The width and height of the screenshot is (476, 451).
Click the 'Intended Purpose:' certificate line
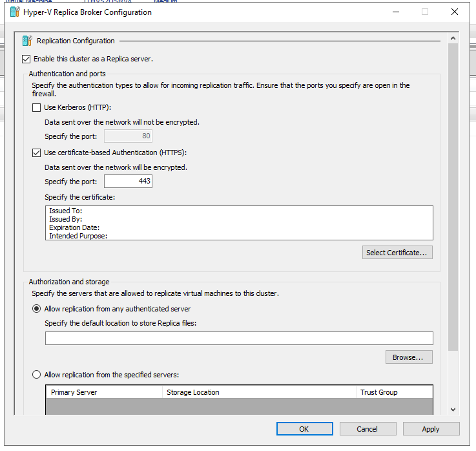click(x=78, y=236)
